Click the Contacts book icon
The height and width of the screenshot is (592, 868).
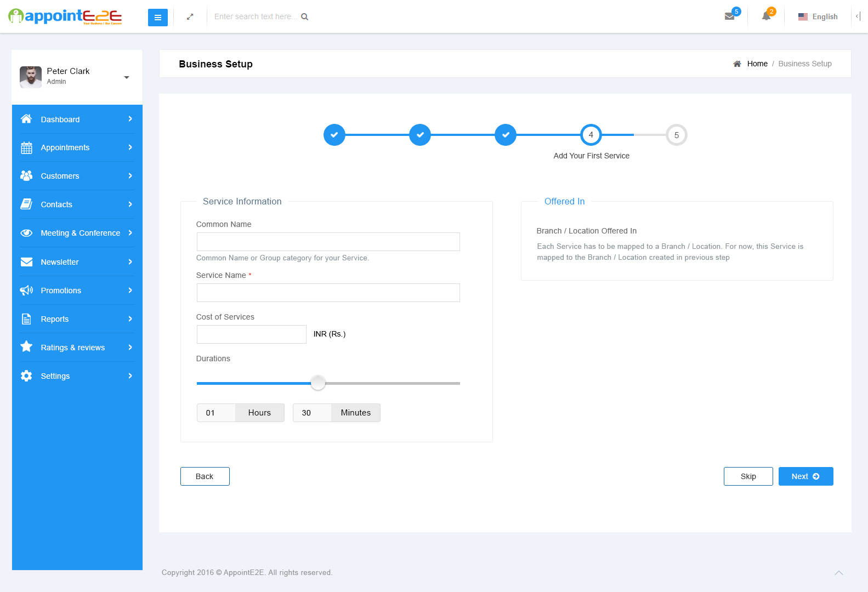[26, 204]
